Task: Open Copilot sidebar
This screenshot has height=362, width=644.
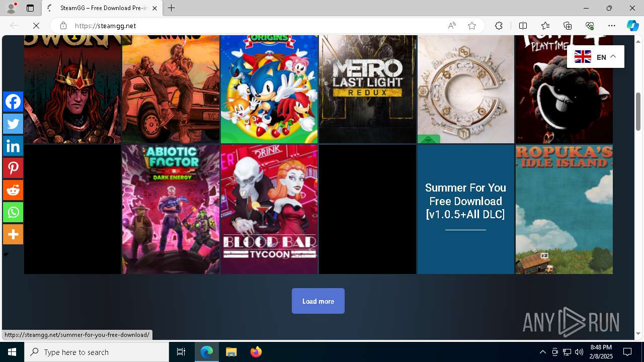Action: point(632,26)
